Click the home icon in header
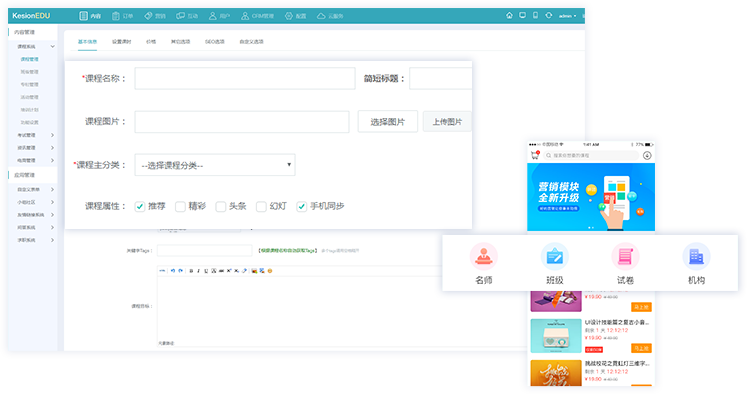The height and width of the screenshot is (394, 747). click(509, 15)
